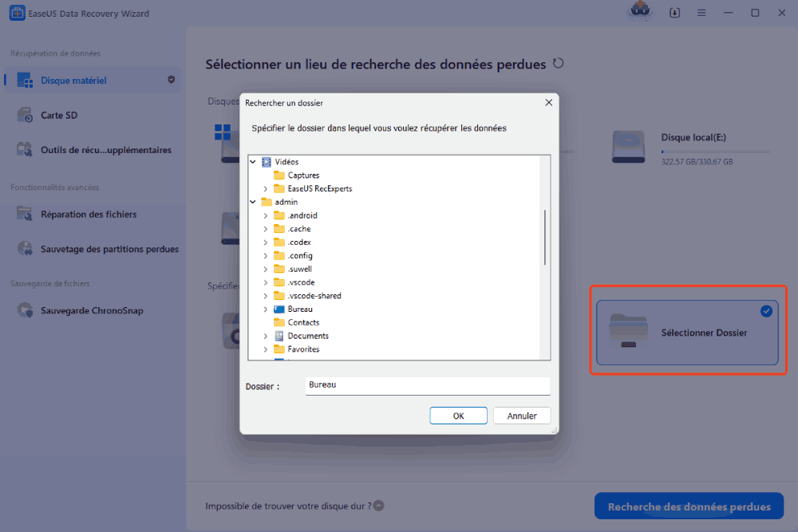798x532 pixels.
Task: Confirm with the OK button
Action: pyautogui.click(x=458, y=416)
